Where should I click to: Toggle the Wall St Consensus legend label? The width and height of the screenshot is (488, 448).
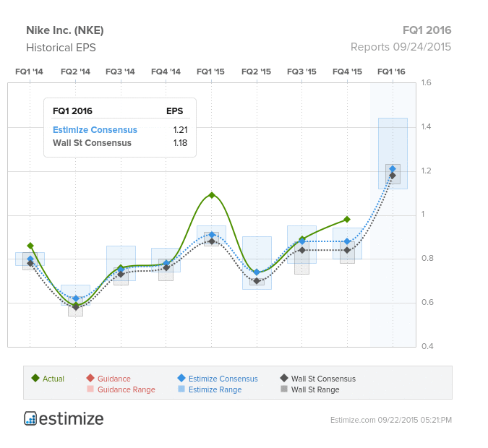pyautogui.click(x=323, y=379)
